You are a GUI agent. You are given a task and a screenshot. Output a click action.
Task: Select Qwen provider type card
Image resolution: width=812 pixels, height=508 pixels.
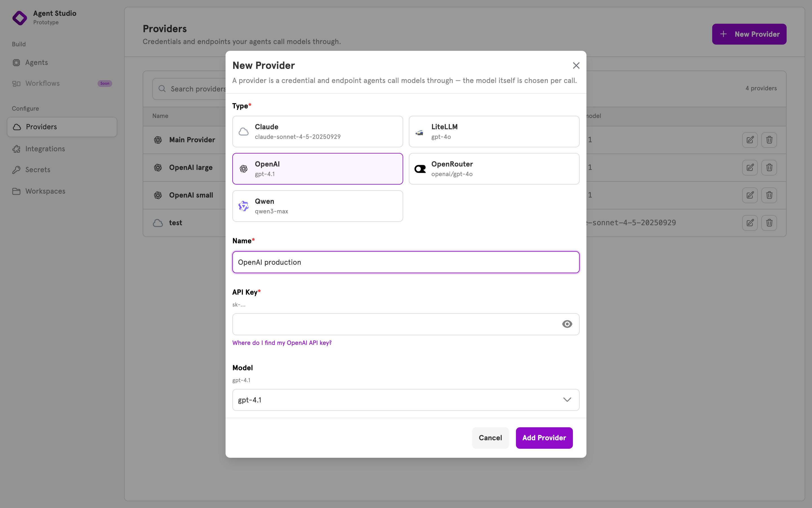point(317,206)
